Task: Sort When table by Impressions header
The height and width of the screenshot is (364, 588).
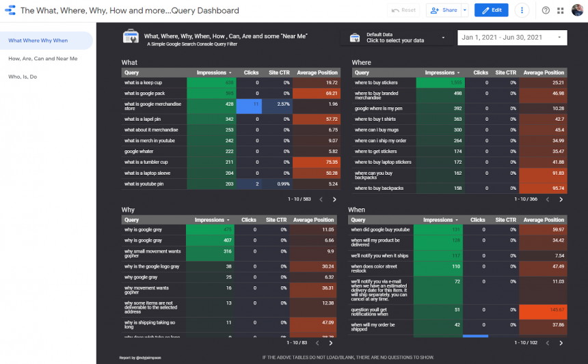Action: point(440,220)
